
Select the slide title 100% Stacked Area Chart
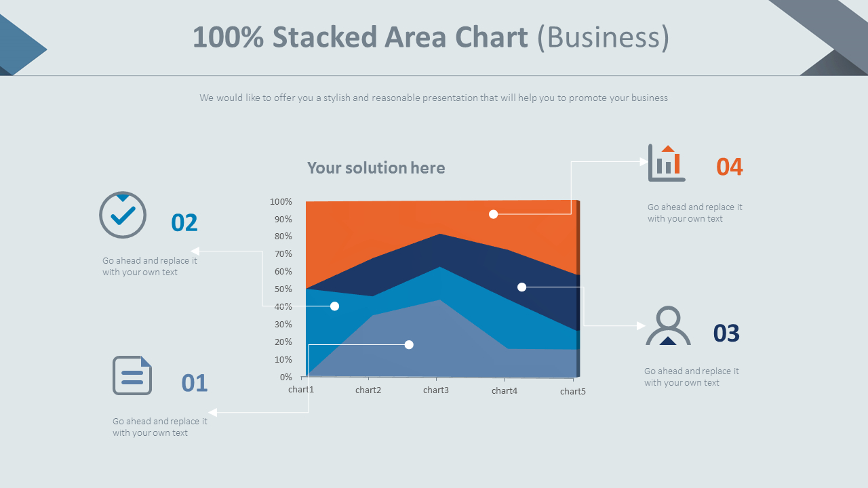[360, 37]
